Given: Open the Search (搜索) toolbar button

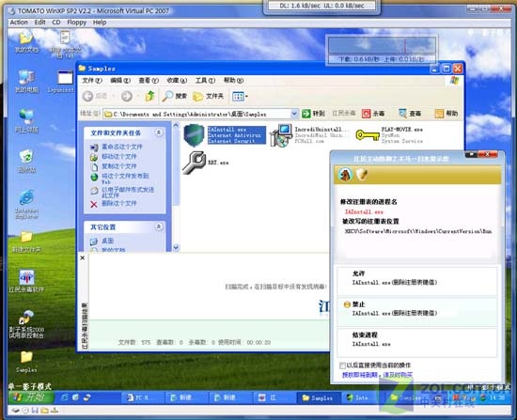Looking at the screenshot, I should click(x=175, y=96).
